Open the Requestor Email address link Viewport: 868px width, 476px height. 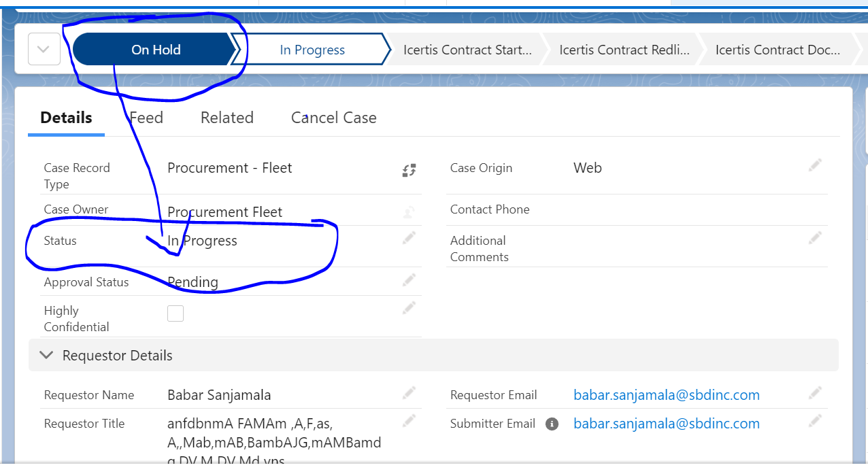[x=666, y=395]
